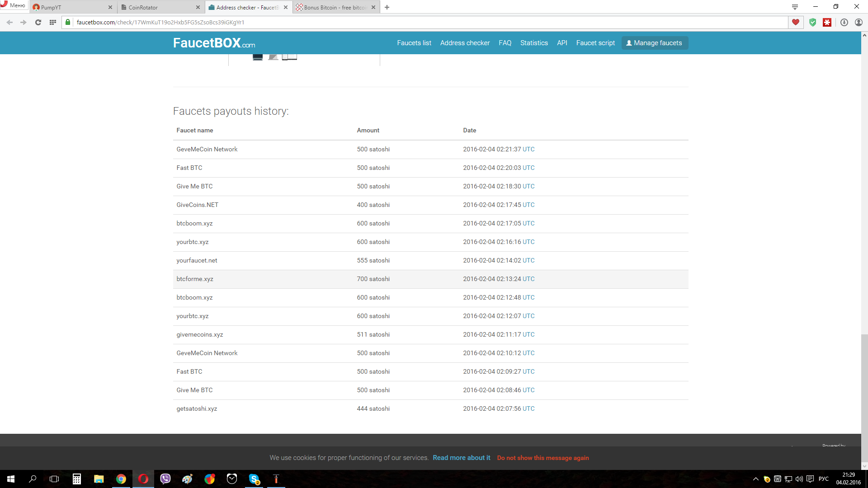Open the user account icon
This screenshot has width=868, height=488.
[x=859, y=22]
